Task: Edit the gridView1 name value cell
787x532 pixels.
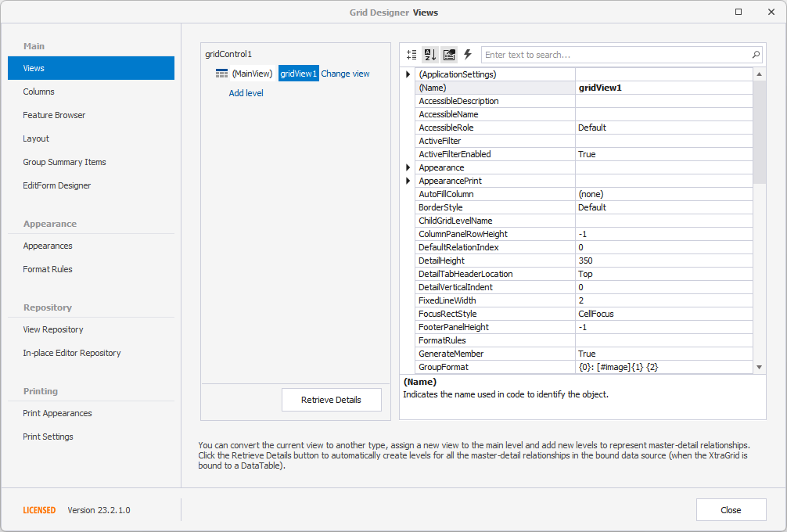Action: pos(664,88)
